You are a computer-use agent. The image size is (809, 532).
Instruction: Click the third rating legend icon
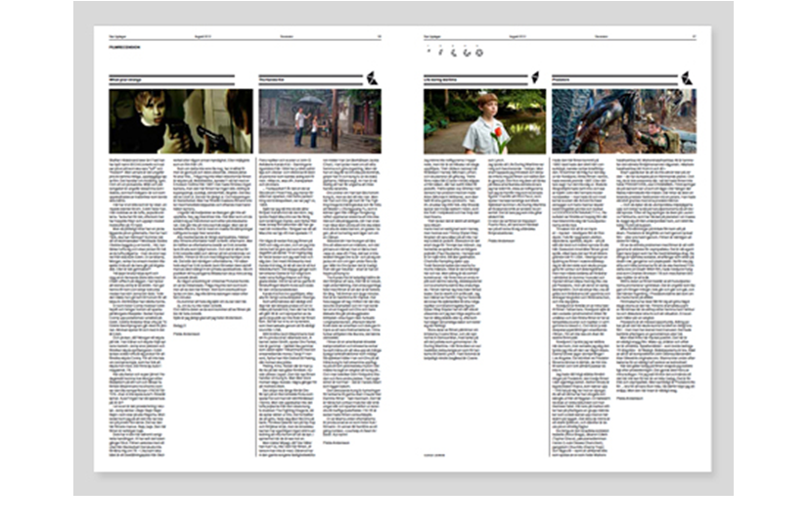pos(454,51)
